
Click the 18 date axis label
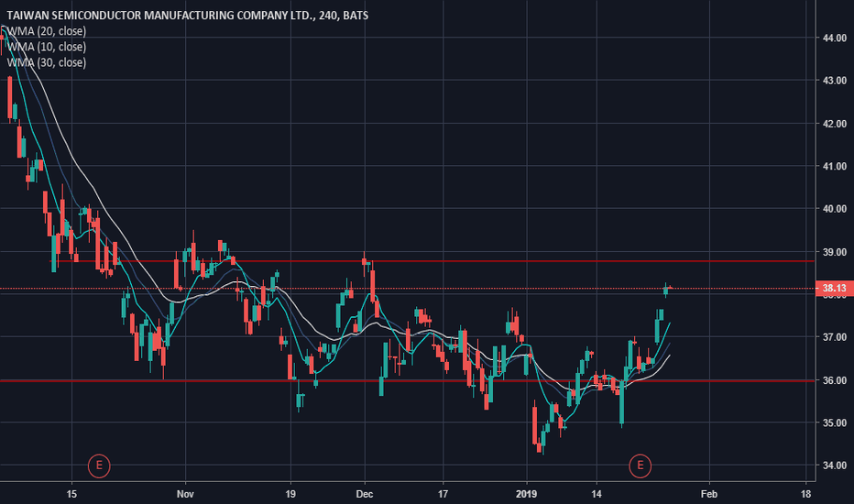click(x=806, y=494)
